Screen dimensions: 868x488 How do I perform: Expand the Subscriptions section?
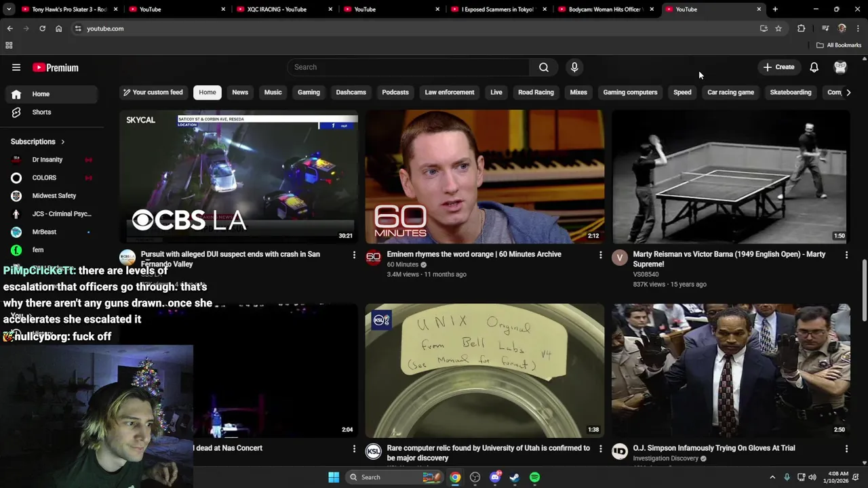[38, 142]
